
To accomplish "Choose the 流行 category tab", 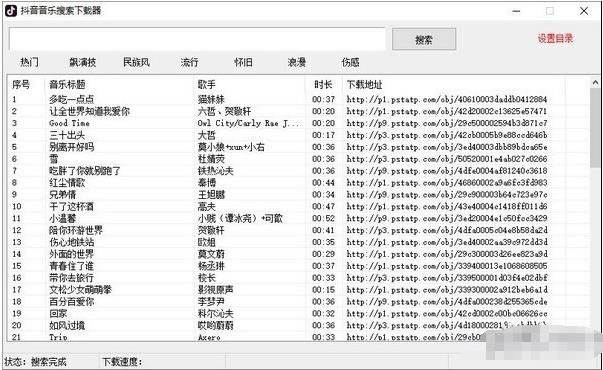I will click(x=190, y=62).
